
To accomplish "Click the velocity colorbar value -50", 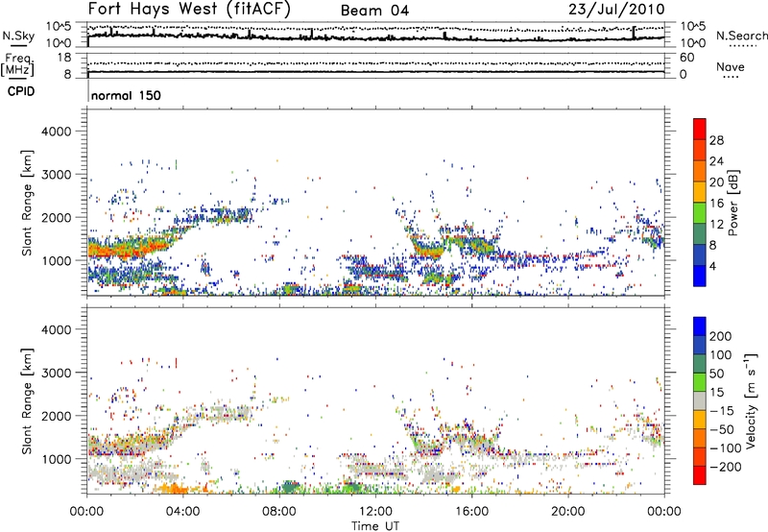I will tap(721, 429).
